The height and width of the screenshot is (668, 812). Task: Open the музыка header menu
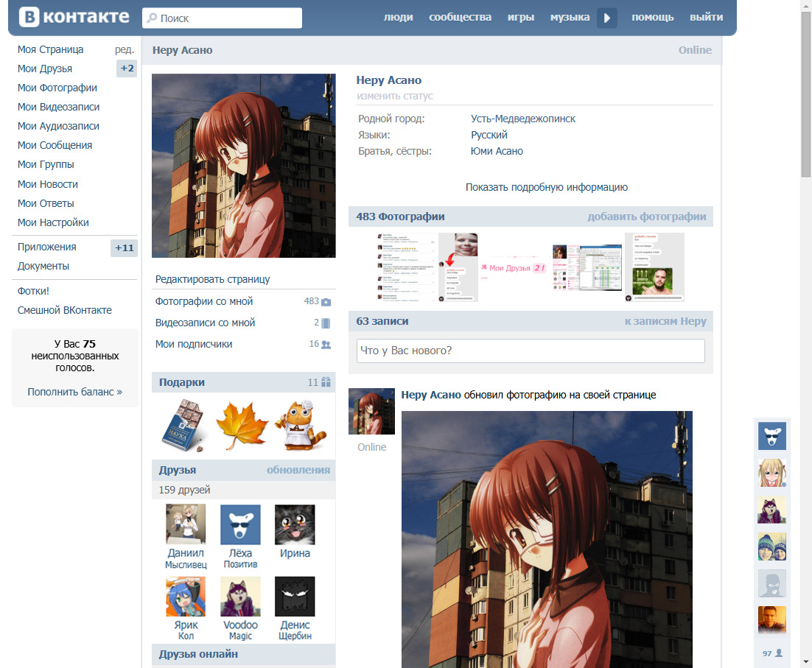point(570,17)
